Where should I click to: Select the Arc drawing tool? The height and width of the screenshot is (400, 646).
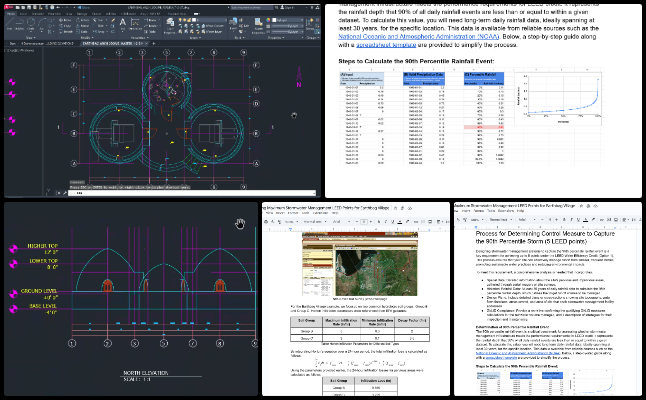click(42, 23)
